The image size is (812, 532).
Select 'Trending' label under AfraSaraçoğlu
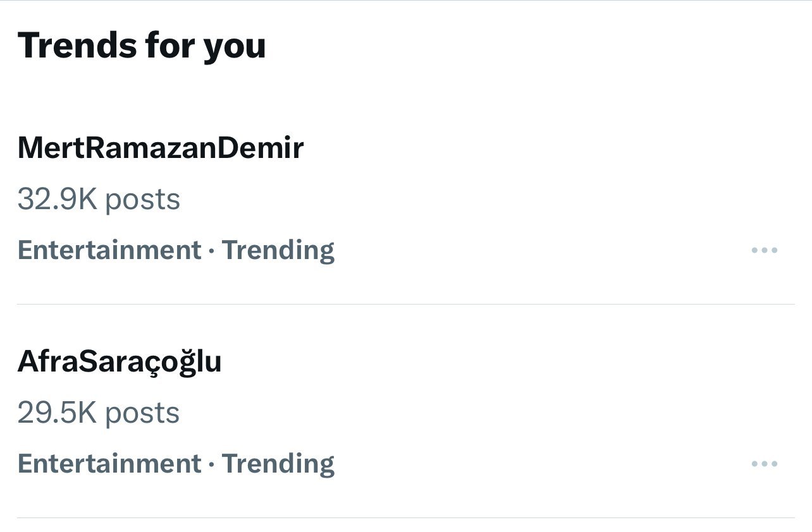pos(278,464)
